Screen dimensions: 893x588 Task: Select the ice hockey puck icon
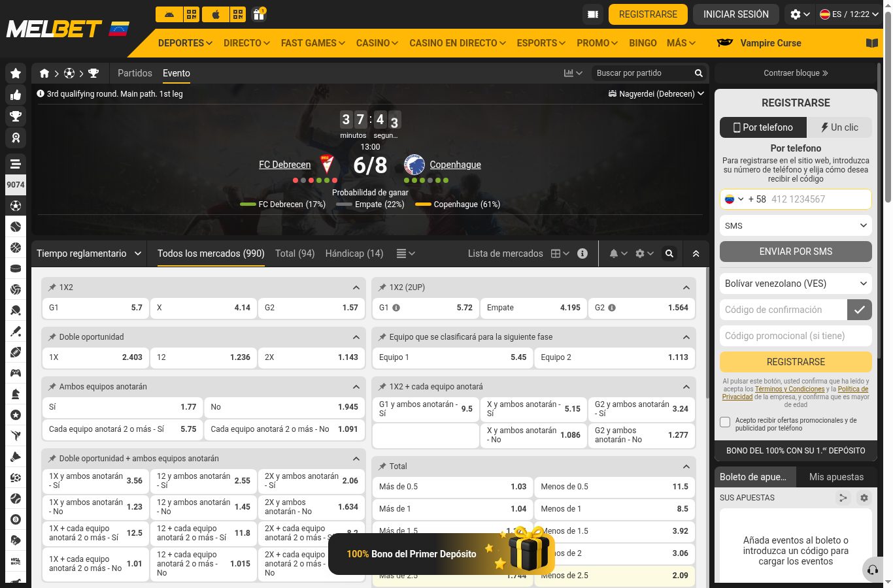click(16, 269)
